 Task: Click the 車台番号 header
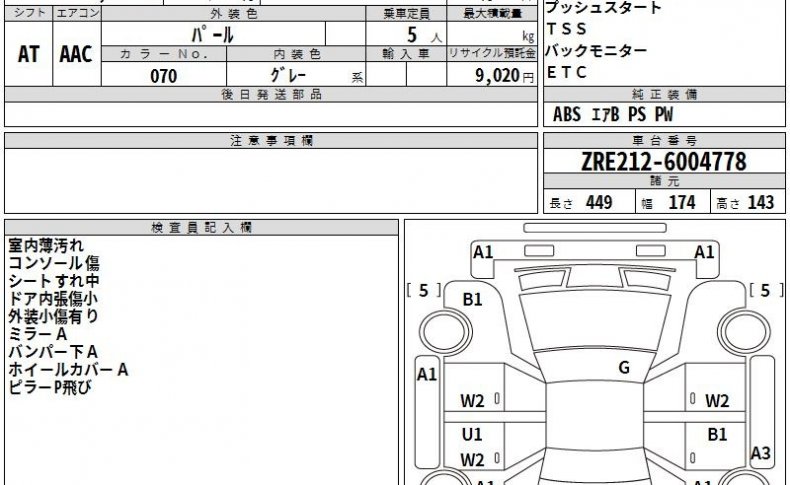point(665,141)
